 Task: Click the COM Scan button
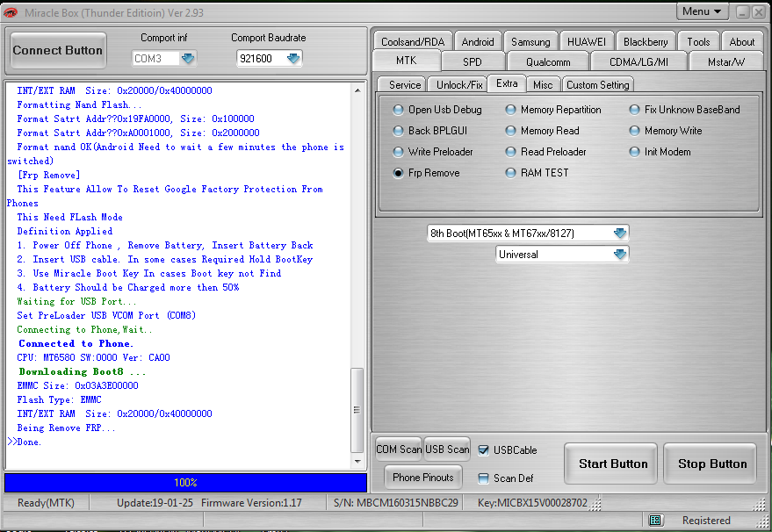click(399, 449)
